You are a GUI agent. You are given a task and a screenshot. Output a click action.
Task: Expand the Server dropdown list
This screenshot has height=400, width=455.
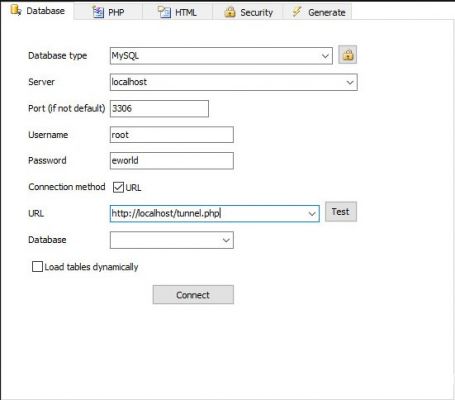(350, 82)
